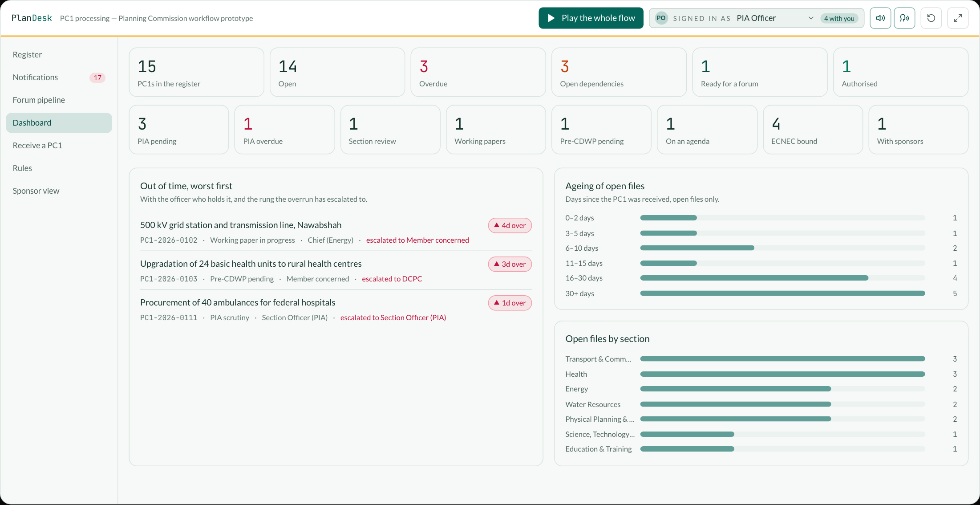Open Receive a PC1 page

click(59, 146)
